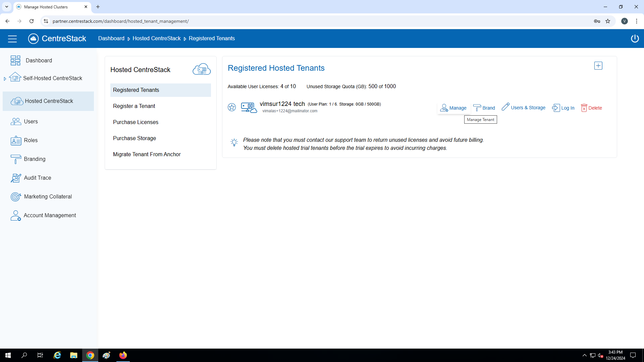This screenshot has width=644, height=362.
Task: Click the Manage text link
Action: tap(458, 108)
